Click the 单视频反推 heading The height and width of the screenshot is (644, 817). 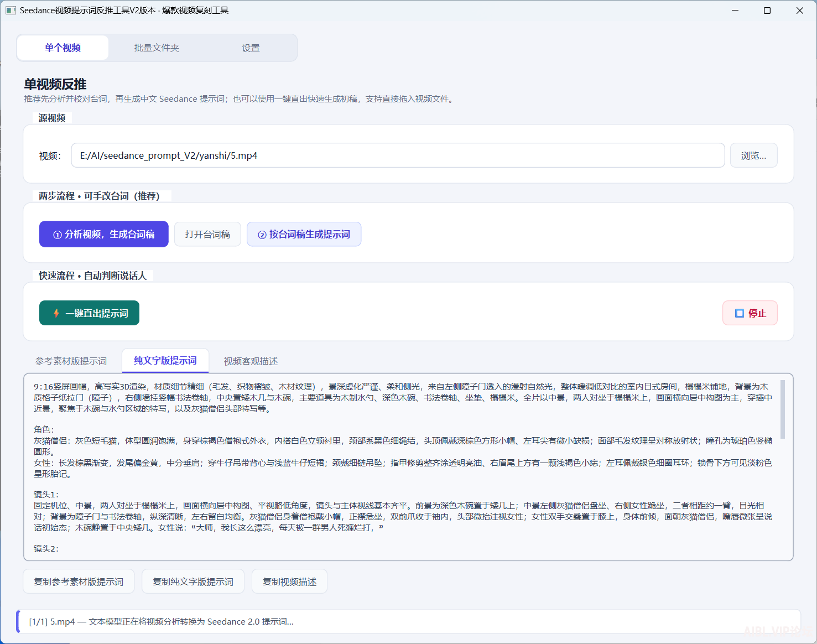tap(55, 84)
